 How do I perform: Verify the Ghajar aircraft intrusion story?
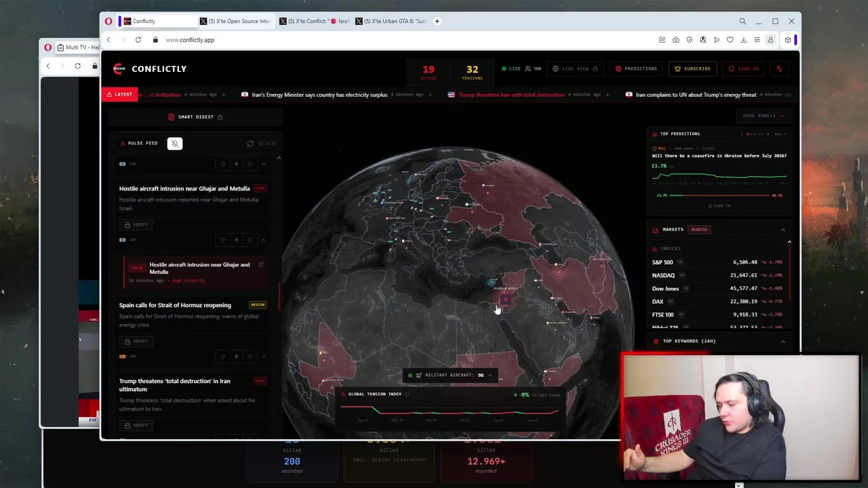point(136,224)
